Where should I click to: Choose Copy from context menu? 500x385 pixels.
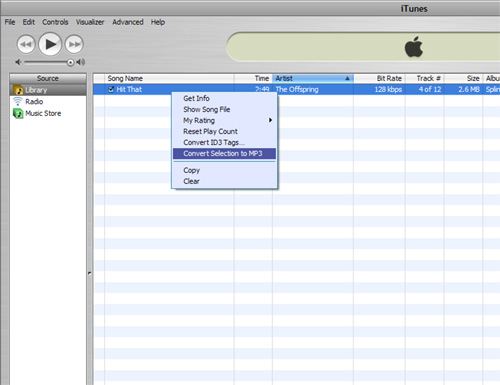pos(224,170)
